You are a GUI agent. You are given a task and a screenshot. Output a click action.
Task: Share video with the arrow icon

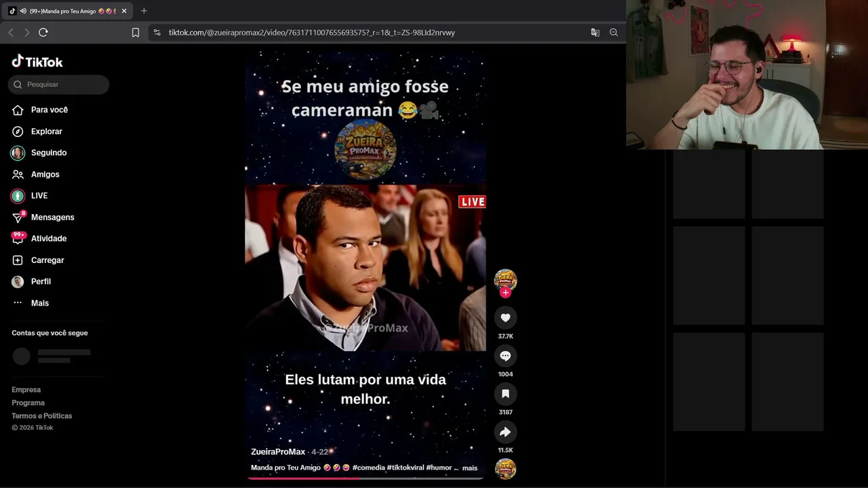pyautogui.click(x=505, y=432)
